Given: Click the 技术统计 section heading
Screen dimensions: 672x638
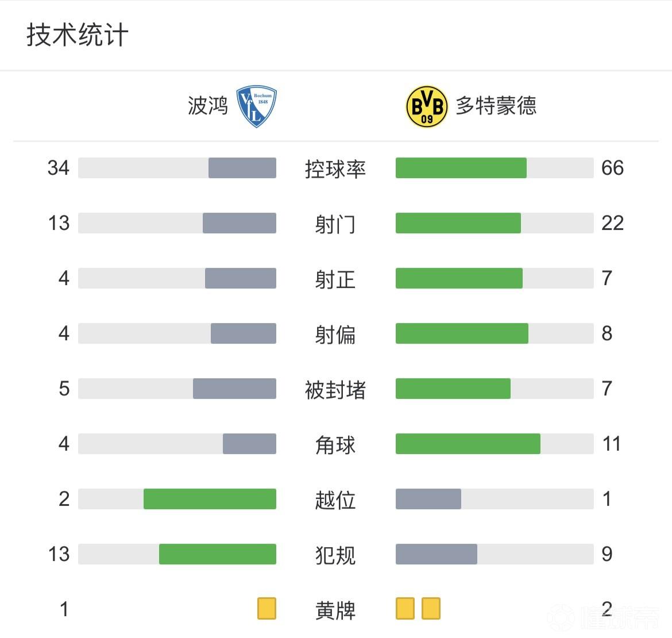Looking at the screenshot, I should [78, 35].
